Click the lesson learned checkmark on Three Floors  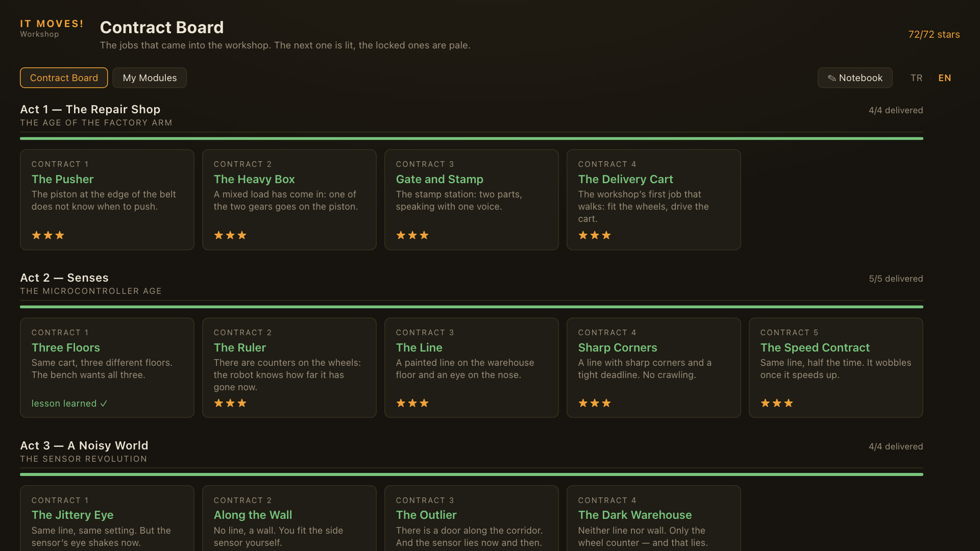point(104,404)
